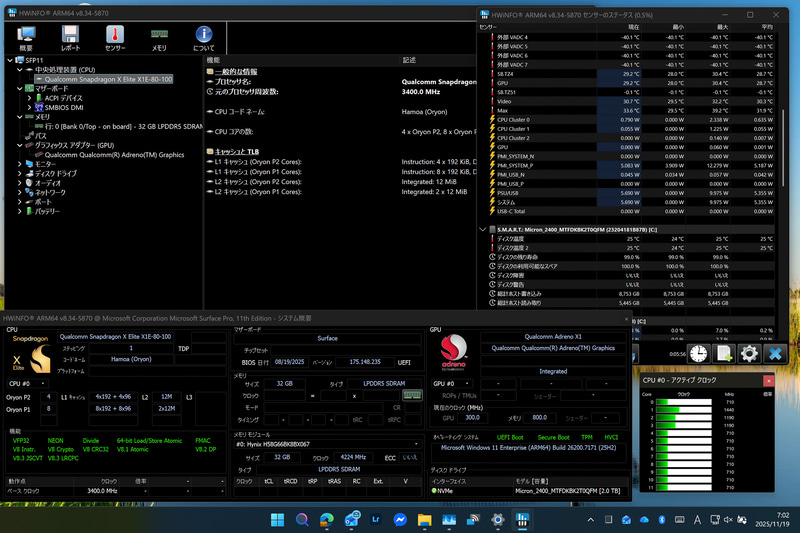The height and width of the screenshot is (533, 800).
Task: Open Messenger taskbar icon
Action: (400, 520)
